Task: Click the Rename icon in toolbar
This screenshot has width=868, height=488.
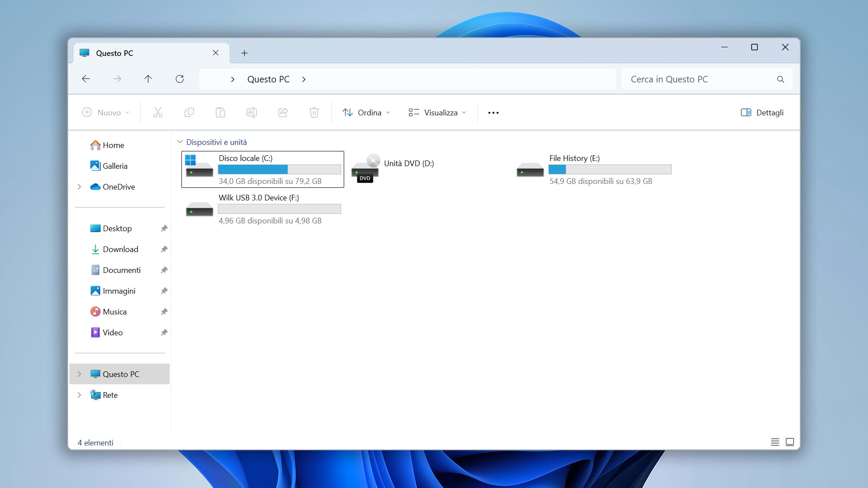Action: coord(252,113)
